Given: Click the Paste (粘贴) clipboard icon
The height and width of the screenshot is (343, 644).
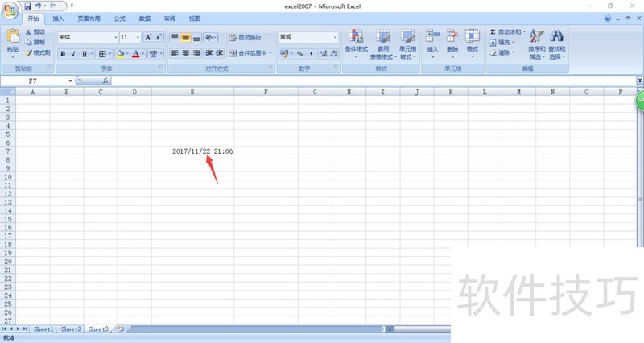Looking at the screenshot, I should [13, 36].
